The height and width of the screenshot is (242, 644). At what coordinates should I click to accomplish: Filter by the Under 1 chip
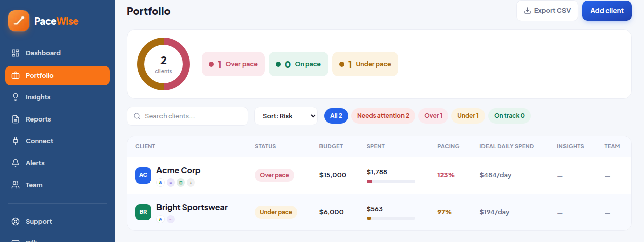[x=468, y=116]
